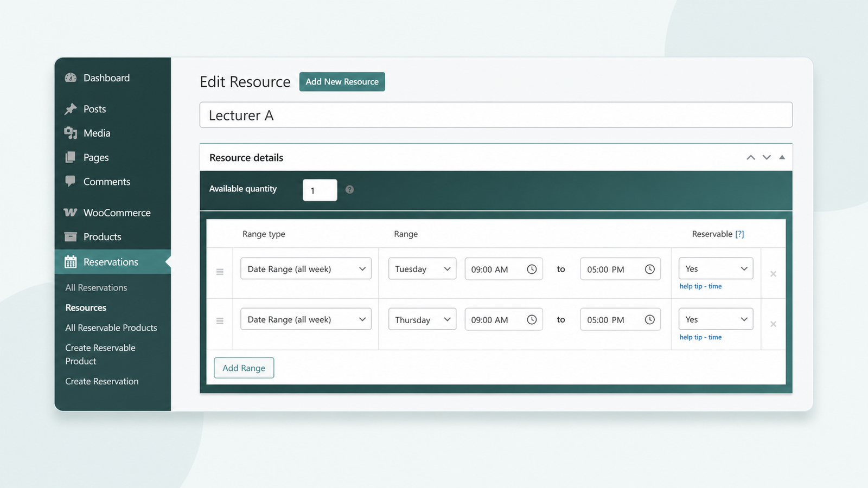
Task: Click the Reservations calendar icon
Action: [71, 262]
